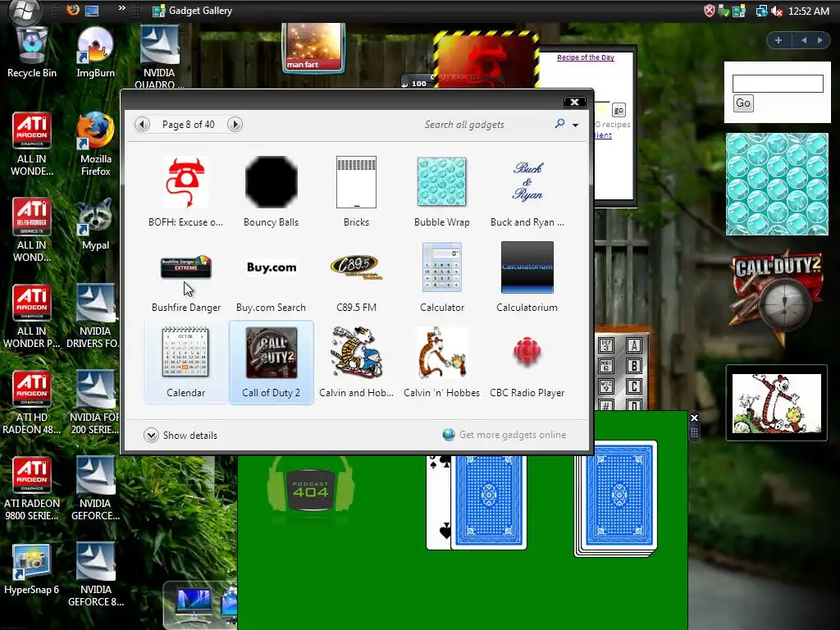Screen dimensions: 840x630
Task: Open the search options dropdown arrow
Action: 575,125
